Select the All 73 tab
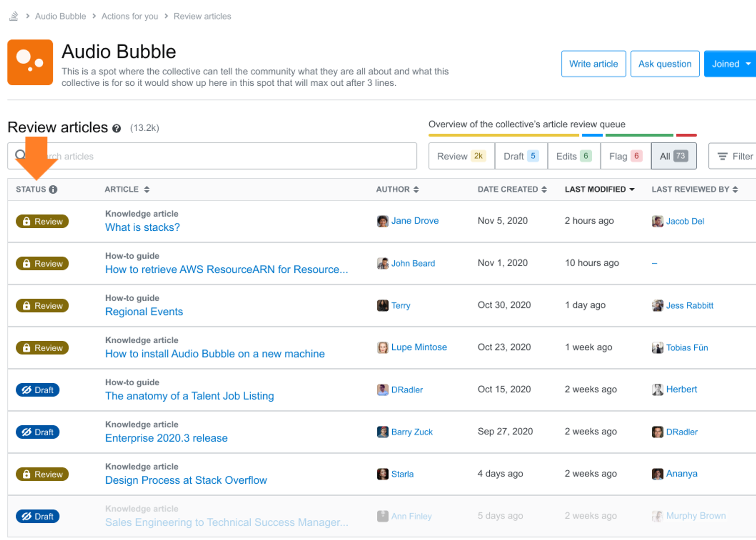 pos(674,156)
